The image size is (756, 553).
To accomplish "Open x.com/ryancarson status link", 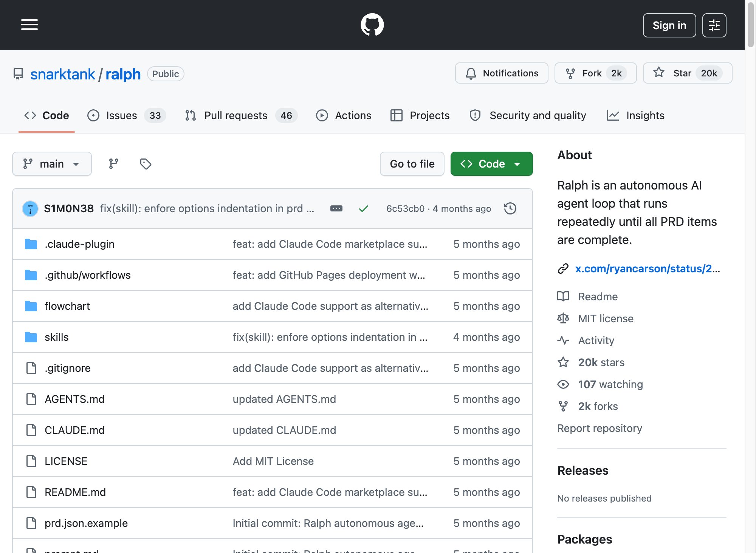I will click(x=648, y=269).
